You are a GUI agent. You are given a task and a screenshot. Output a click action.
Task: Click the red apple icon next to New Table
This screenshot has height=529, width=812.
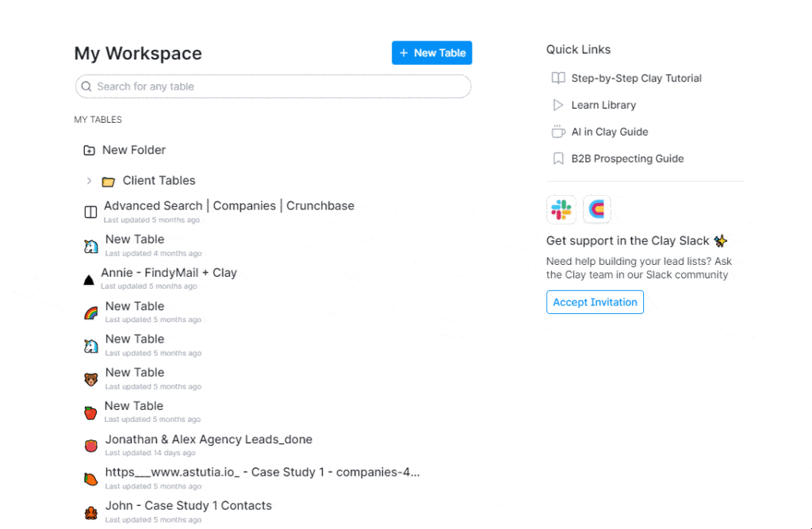click(90, 413)
